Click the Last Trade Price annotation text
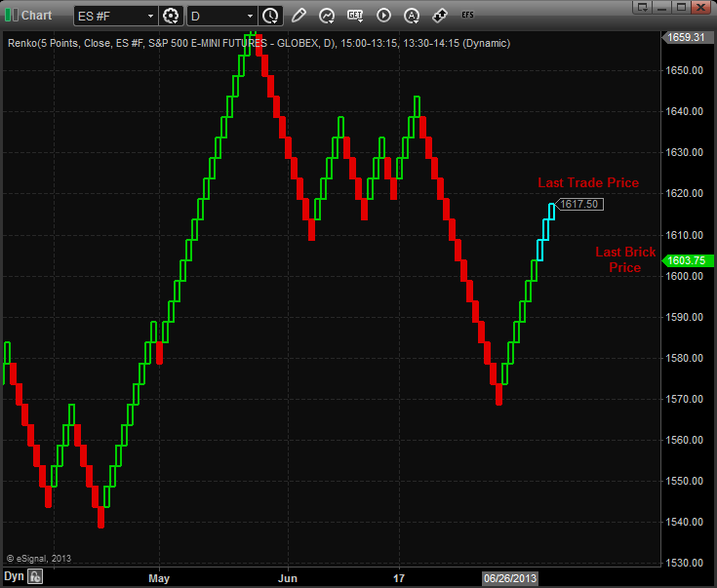717x588 pixels. [x=588, y=183]
